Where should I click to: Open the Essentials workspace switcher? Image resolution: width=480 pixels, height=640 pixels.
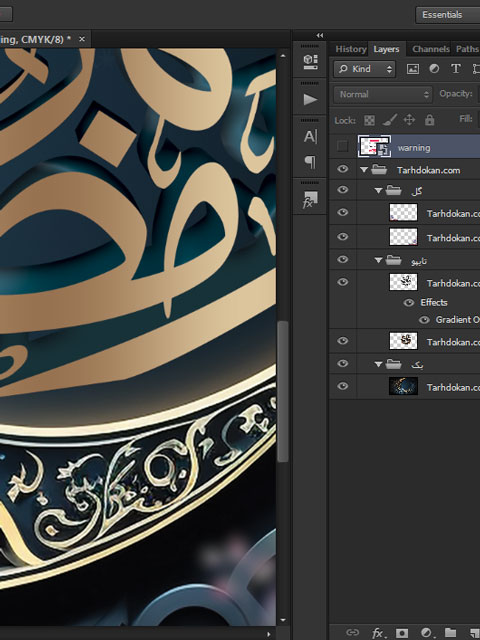pyautogui.click(x=448, y=15)
